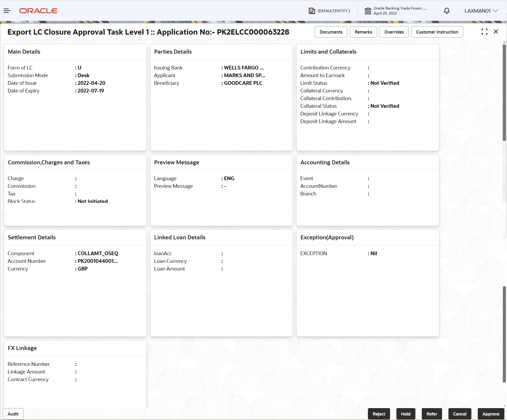
Task: Put the task on Hold
Action: pyautogui.click(x=405, y=414)
